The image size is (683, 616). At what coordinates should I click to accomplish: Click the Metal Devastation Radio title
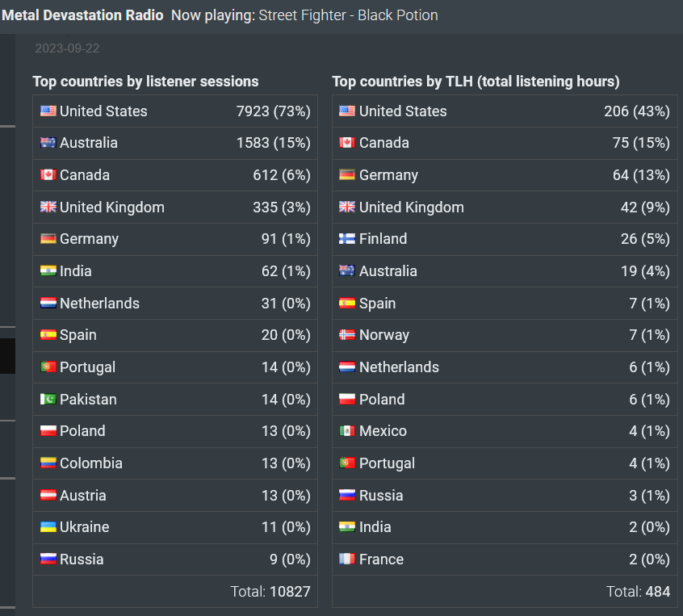point(82,15)
